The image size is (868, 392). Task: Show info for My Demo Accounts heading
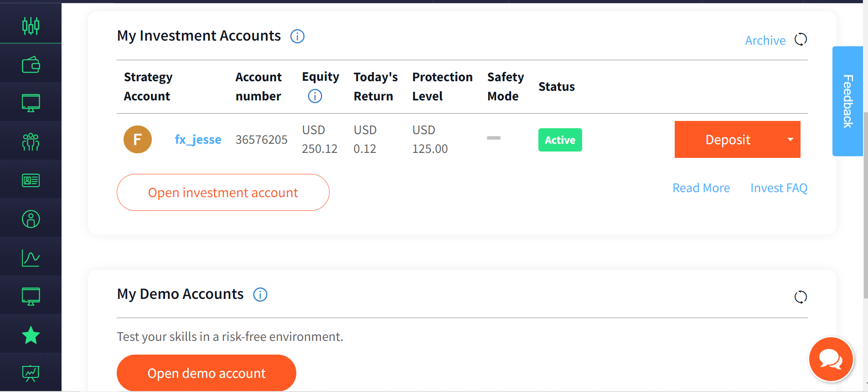click(260, 294)
